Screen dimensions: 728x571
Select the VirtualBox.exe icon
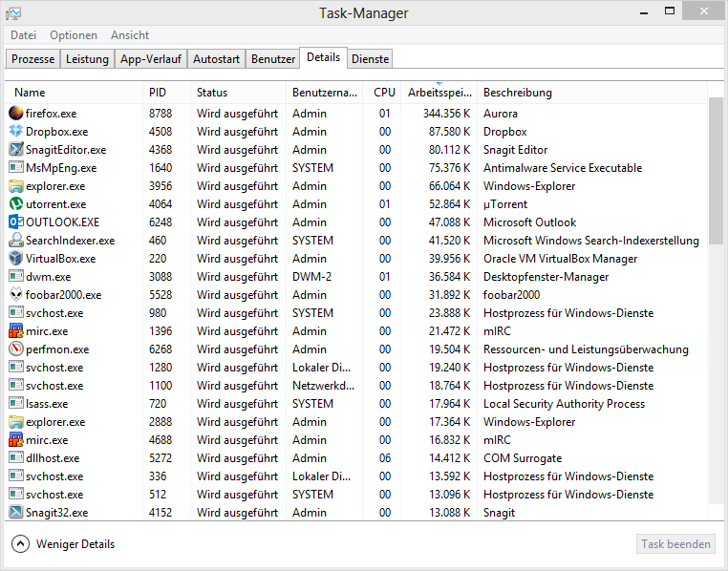(15, 259)
